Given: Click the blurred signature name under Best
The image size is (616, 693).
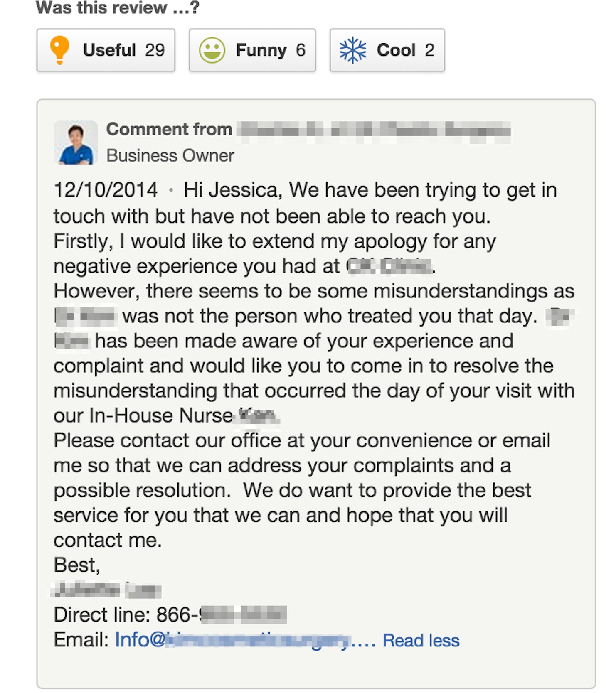Looking at the screenshot, I should point(106,590).
